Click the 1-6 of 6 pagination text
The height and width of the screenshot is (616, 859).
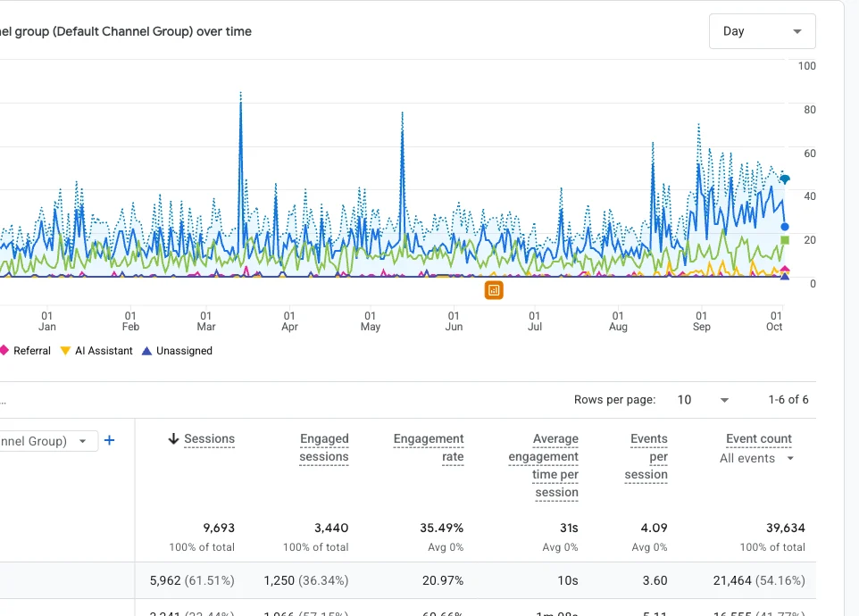pyautogui.click(x=788, y=400)
